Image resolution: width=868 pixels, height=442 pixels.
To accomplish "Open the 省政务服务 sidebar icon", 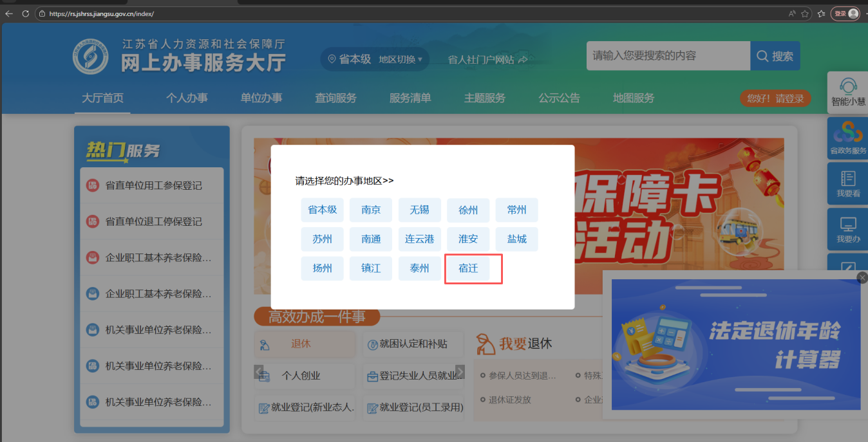I will (847, 133).
